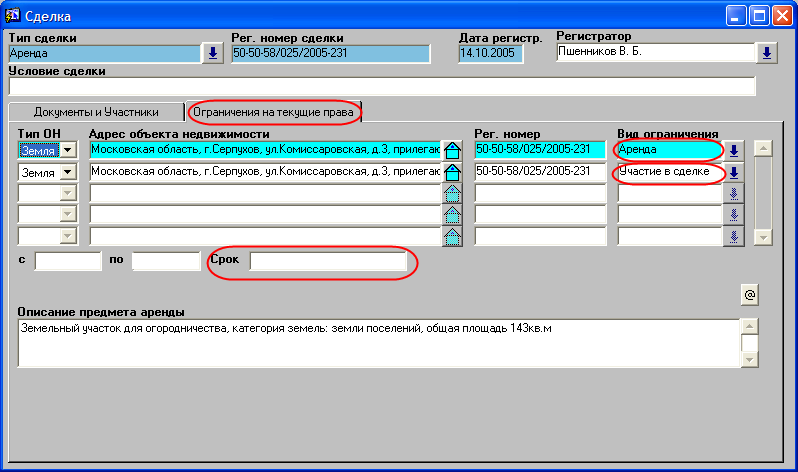This screenshot has width=798, height=472.
Task: Click restriction arrow in fourth empty row
Action: point(733,215)
